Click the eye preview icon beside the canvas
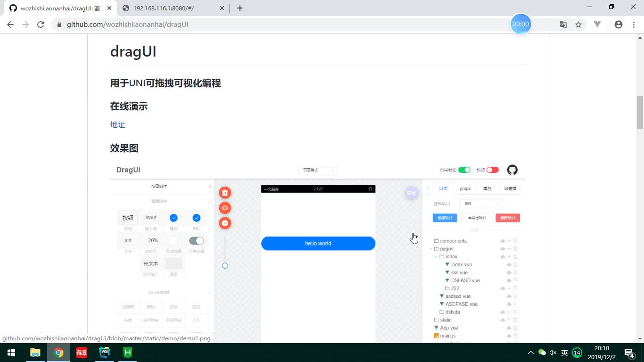The height and width of the screenshot is (362, 644). pos(225,208)
